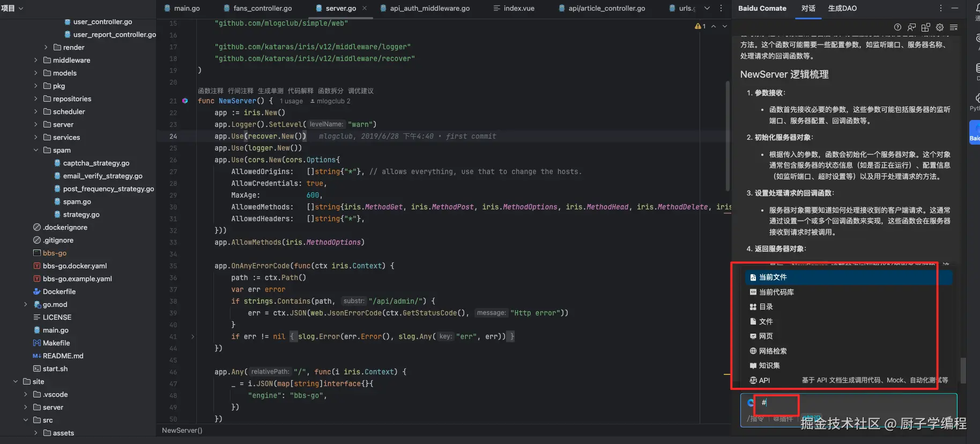Viewport: 980px width, 444px height.
Task: Collapse the spam folder
Action: tap(36, 150)
